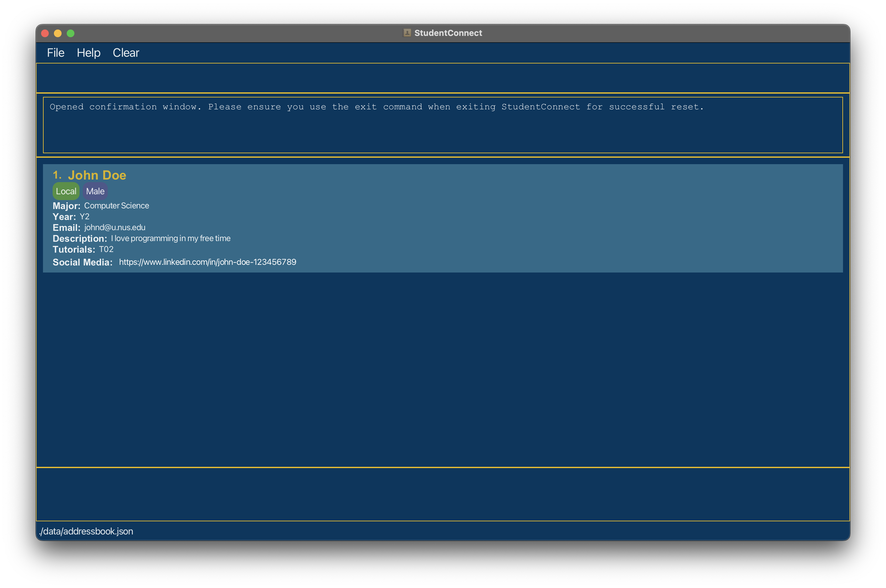Screen dimensions: 886x588
Task: Select the Clear menu item
Action: pyautogui.click(x=126, y=53)
